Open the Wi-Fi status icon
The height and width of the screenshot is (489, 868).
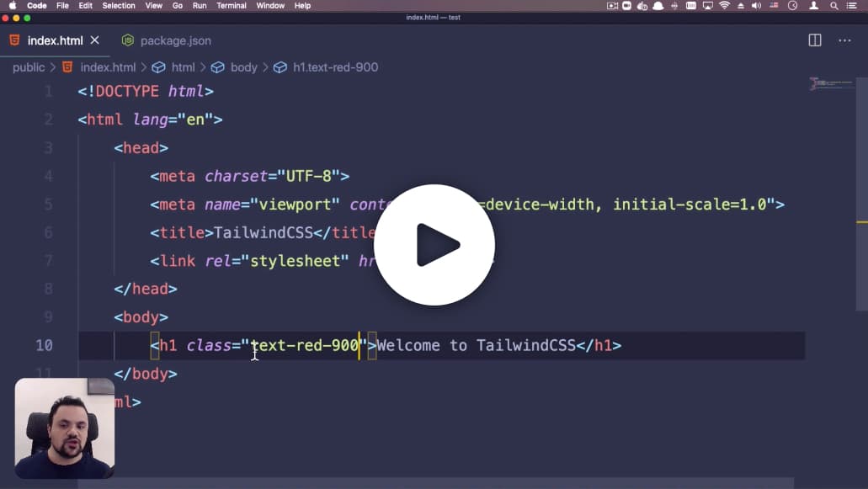coord(724,6)
